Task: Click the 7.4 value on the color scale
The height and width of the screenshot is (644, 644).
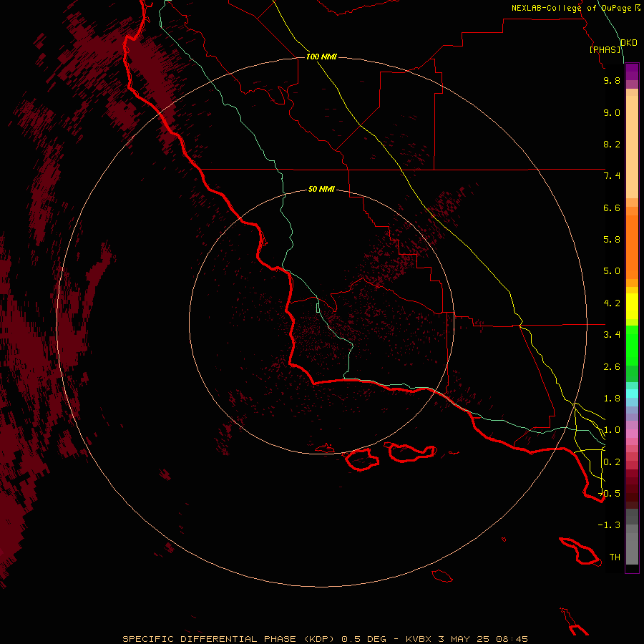Action: coord(612,176)
